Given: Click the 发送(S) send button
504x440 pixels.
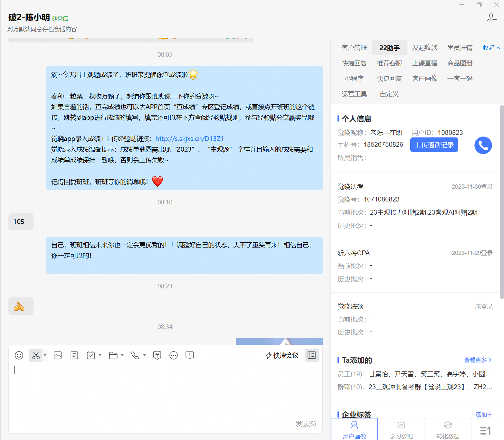Looking at the screenshot, I should pos(306,424).
